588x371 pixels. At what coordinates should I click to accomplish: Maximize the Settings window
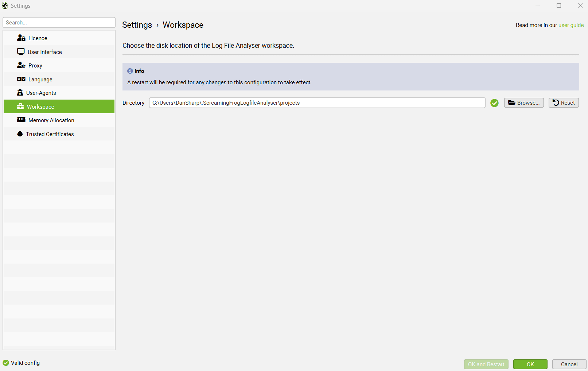pyautogui.click(x=559, y=5)
